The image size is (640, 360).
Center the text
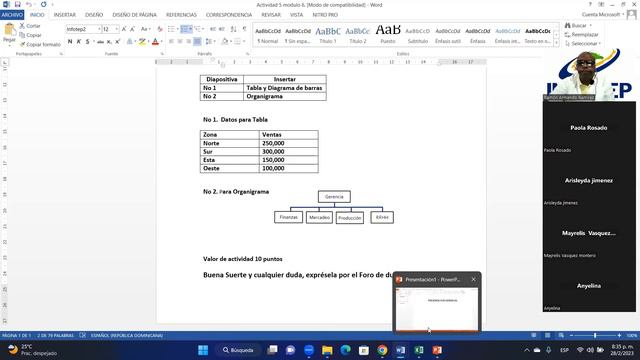point(180,42)
